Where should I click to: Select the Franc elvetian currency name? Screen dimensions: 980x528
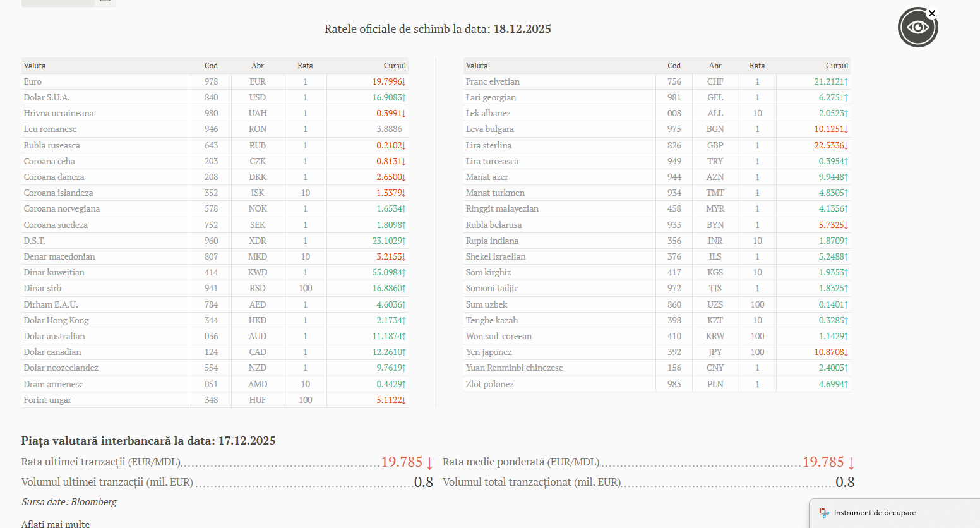coord(493,81)
